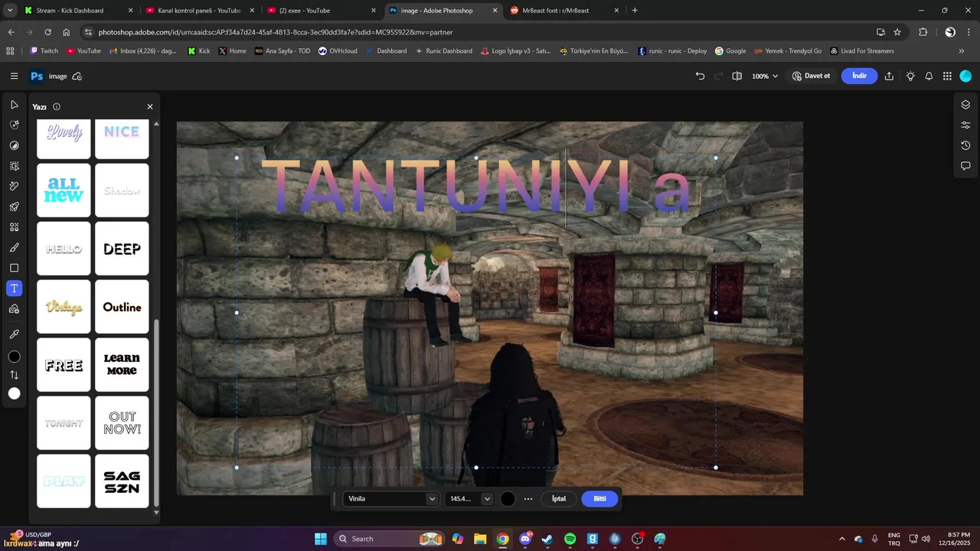Open the account profile avatar

965,76
